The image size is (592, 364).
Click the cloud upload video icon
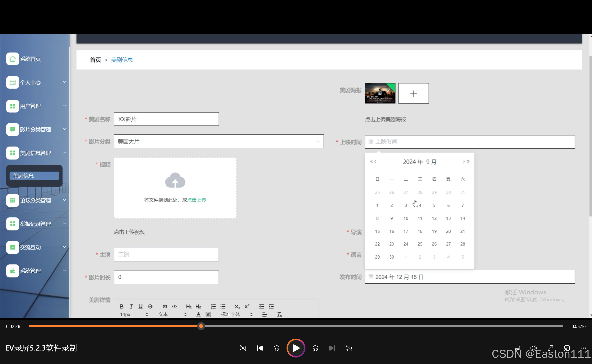click(x=175, y=180)
